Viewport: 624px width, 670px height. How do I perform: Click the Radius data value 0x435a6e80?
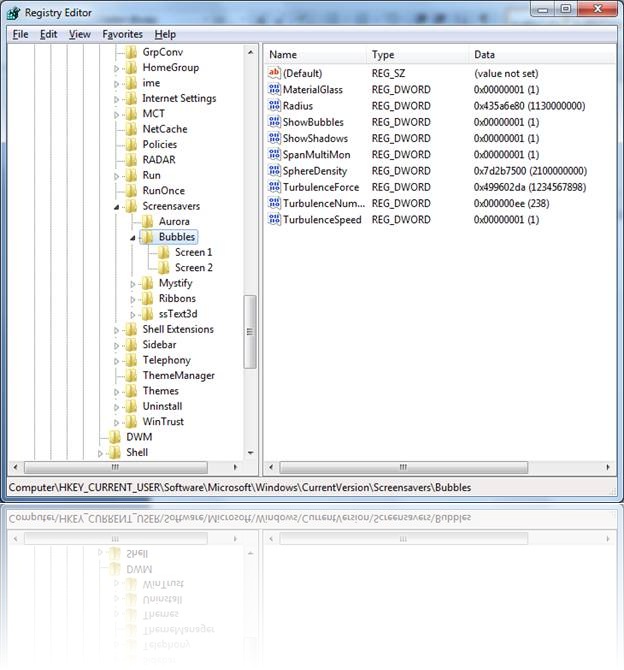click(x=529, y=106)
